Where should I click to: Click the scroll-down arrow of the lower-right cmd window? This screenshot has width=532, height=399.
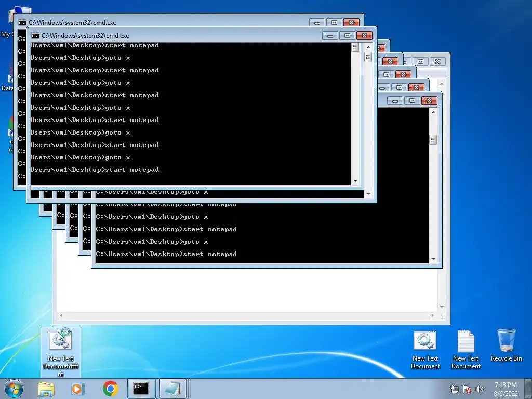(x=433, y=259)
